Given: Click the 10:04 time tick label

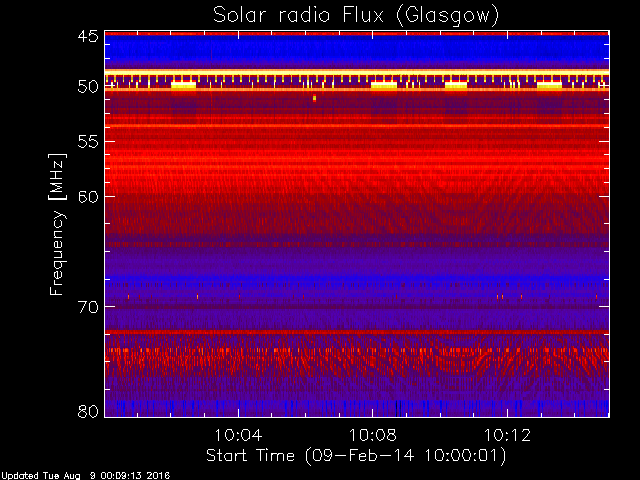Looking at the screenshot, I should pyautogui.click(x=238, y=435).
